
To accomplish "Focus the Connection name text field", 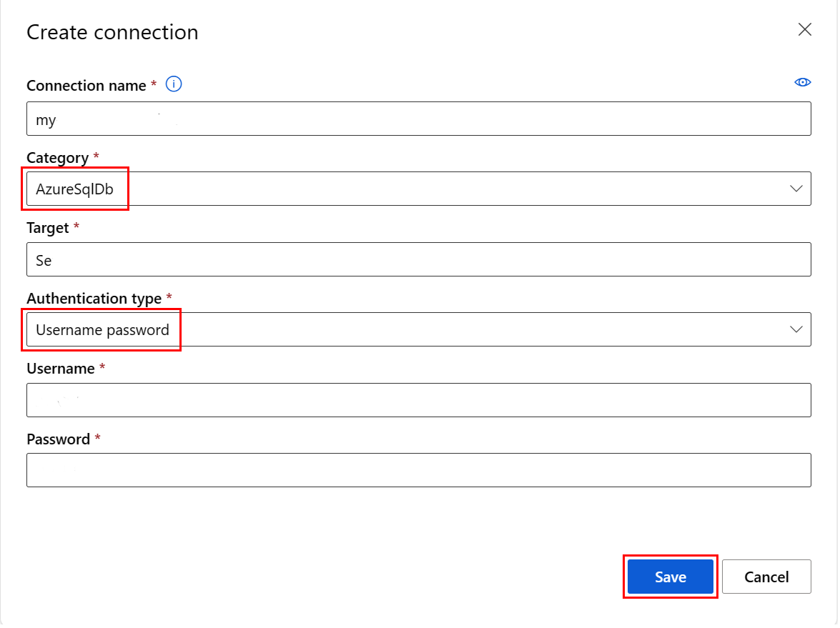I will click(x=418, y=119).
